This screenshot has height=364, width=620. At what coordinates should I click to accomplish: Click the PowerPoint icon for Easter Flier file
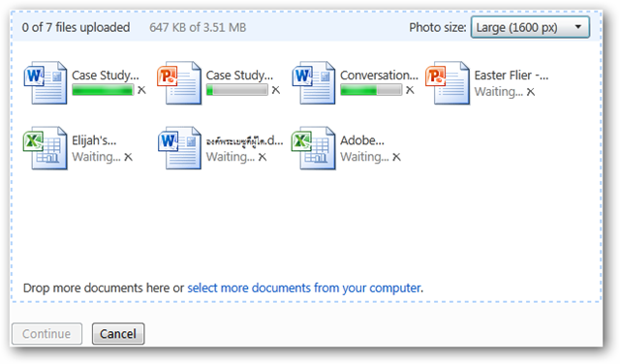tap(448, 82)
